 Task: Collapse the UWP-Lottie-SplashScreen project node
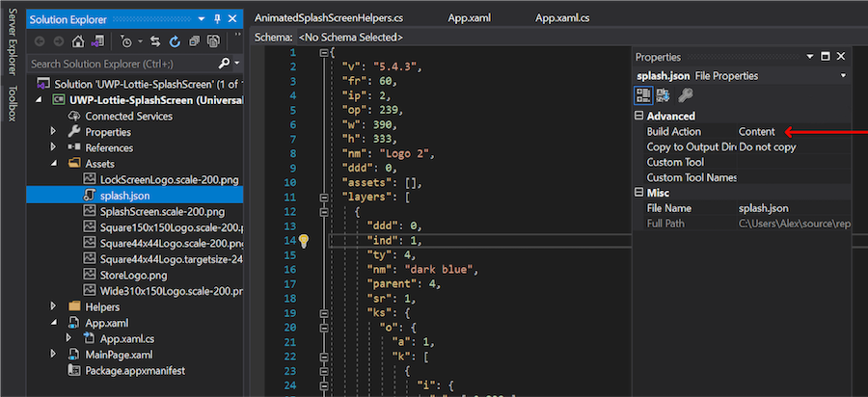click(x=39, y=100)
